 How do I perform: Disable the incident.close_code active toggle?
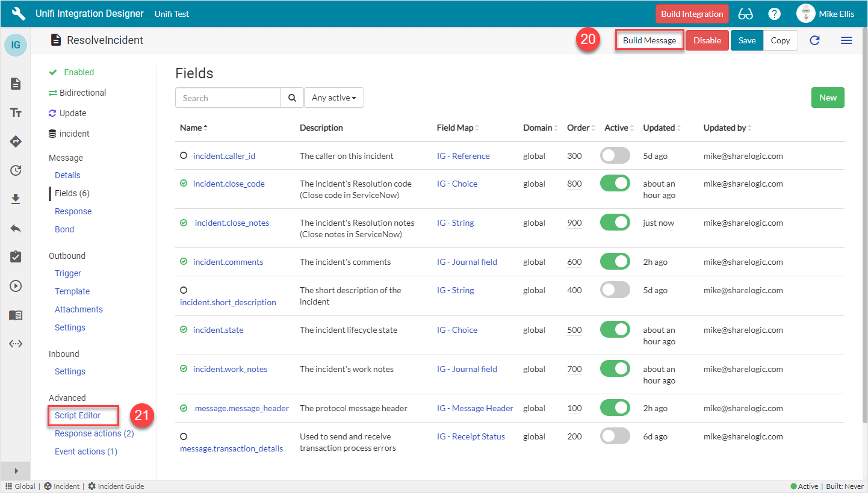[615, 184]
